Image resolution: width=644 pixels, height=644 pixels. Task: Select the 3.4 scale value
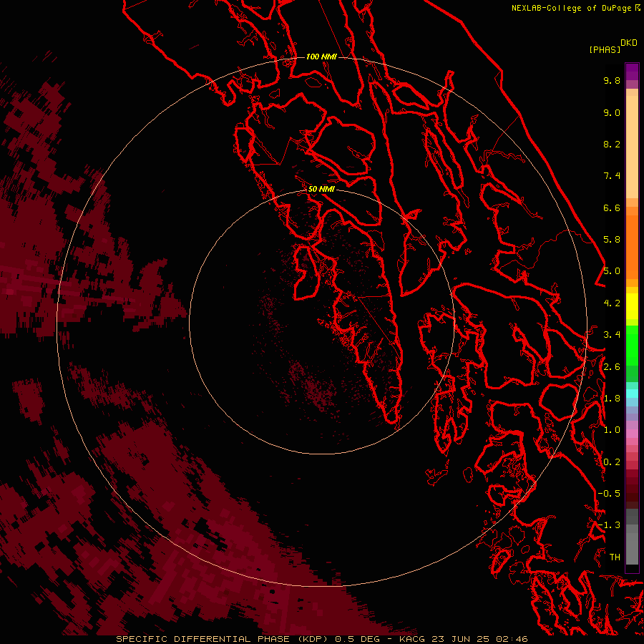point(612,335)
